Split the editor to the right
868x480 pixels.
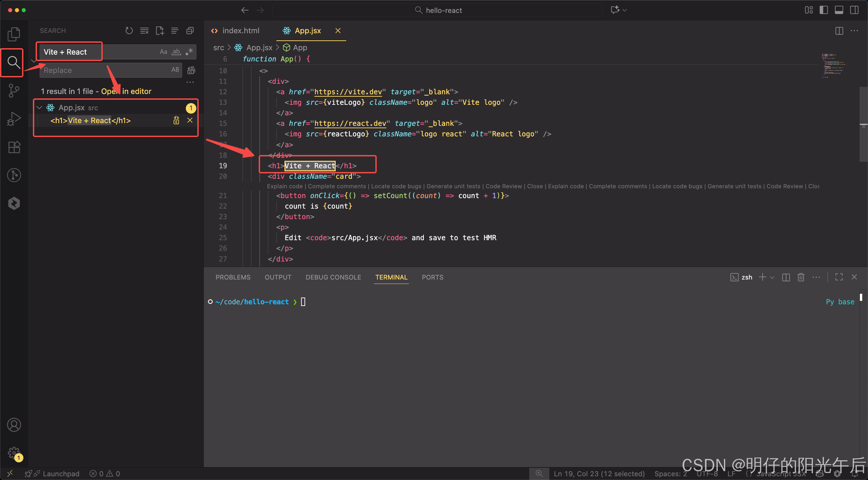839,31
